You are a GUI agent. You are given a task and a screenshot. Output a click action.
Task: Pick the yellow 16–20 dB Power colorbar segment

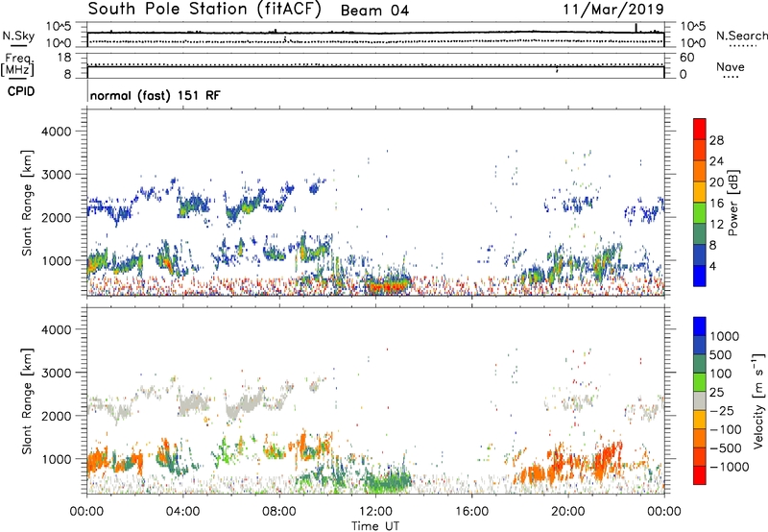pos(700,192)
